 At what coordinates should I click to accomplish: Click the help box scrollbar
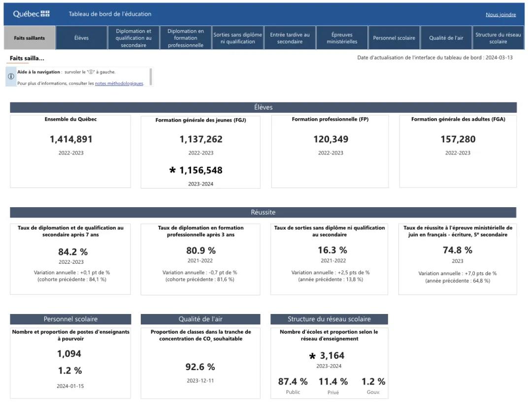coord(151,77)
